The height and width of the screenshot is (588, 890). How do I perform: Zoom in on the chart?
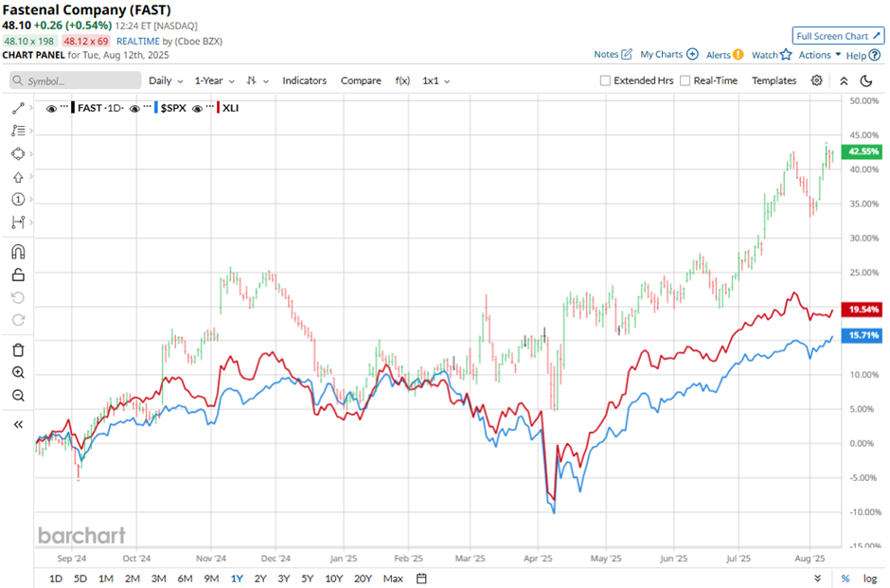18,372
